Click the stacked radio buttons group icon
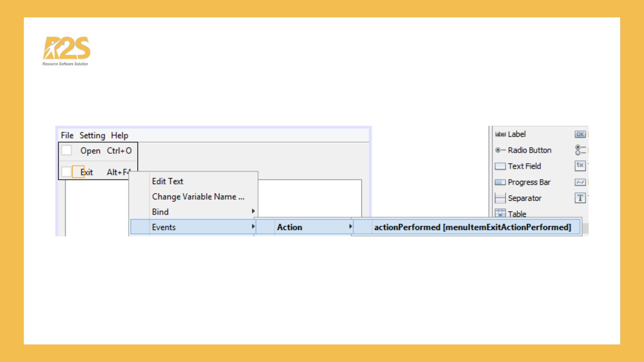The image size is (644, 362). (580, 150)
